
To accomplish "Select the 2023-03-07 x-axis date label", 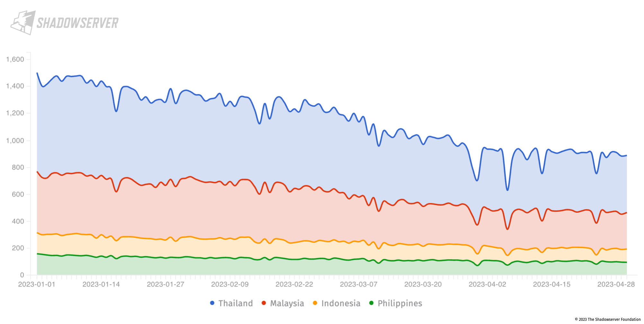I will [x=359, y=284].
